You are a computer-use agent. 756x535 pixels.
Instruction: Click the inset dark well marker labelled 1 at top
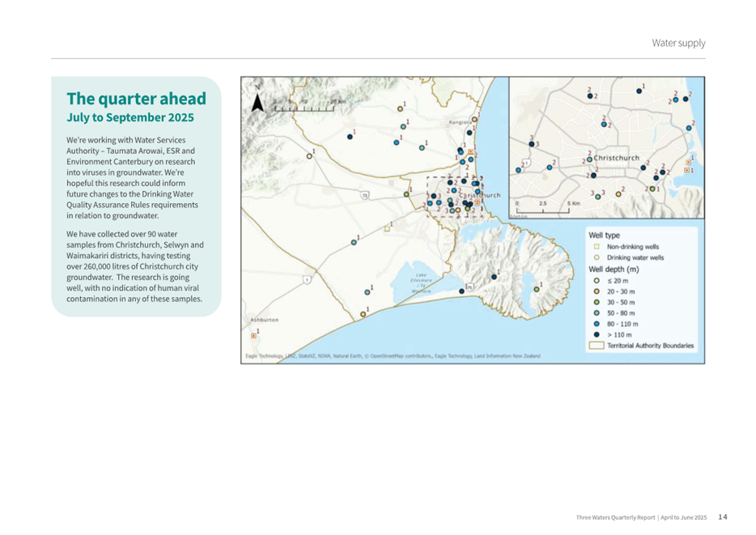click(x=639, y=91)
